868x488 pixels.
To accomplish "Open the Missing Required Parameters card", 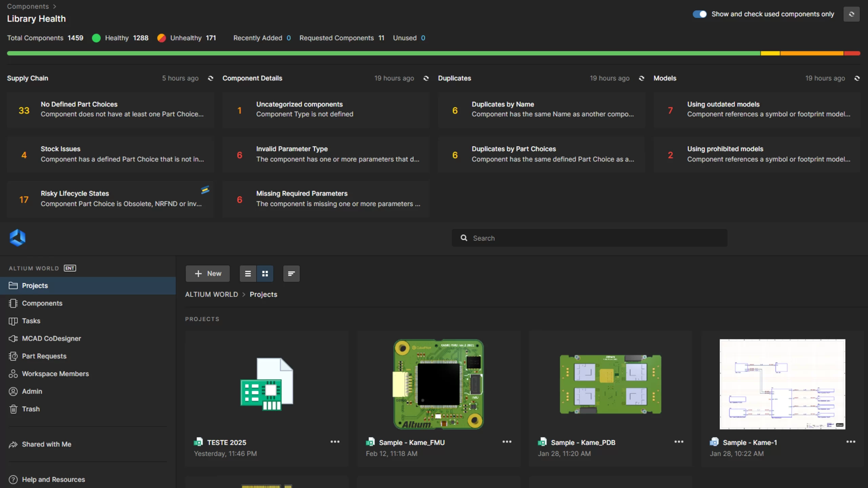I will [x=326, y=199].
